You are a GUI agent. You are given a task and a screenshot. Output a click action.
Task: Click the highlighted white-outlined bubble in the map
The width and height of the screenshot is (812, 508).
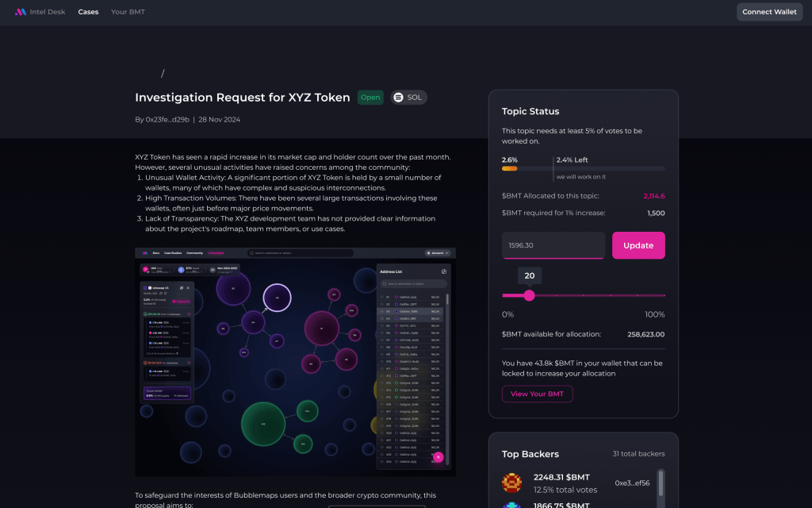tap(277, 298)
